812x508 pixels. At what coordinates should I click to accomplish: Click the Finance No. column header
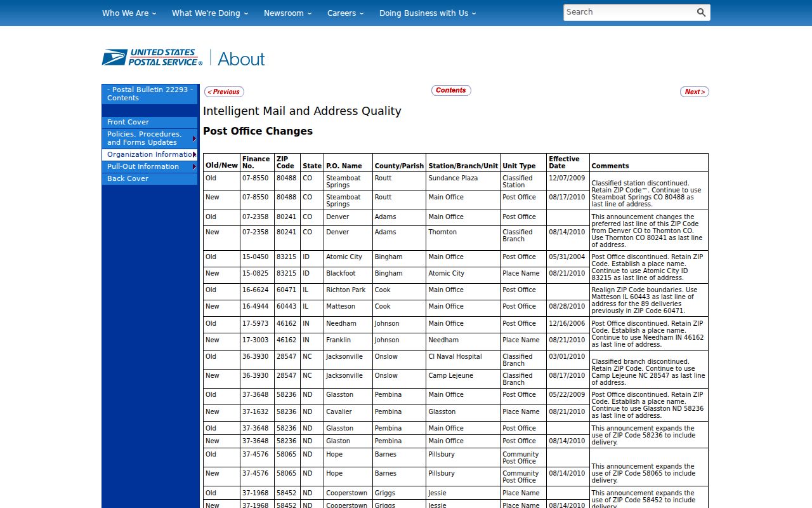pyautogui.click(x=256, y=163)
